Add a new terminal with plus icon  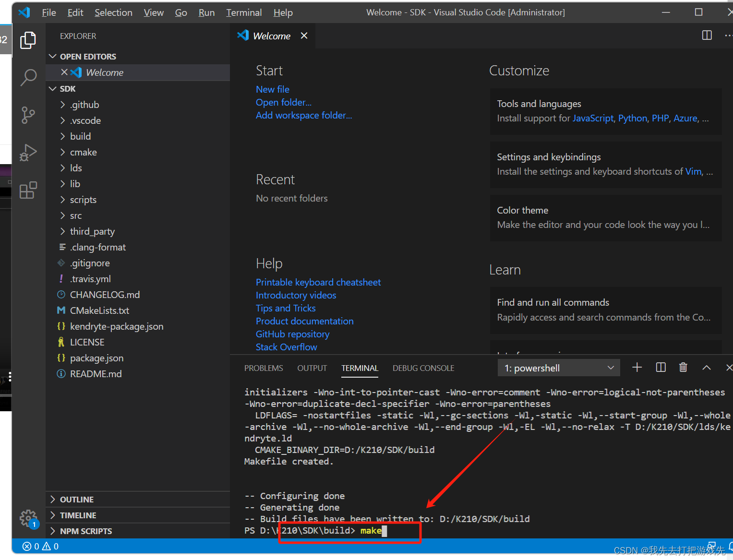(637, 368)
